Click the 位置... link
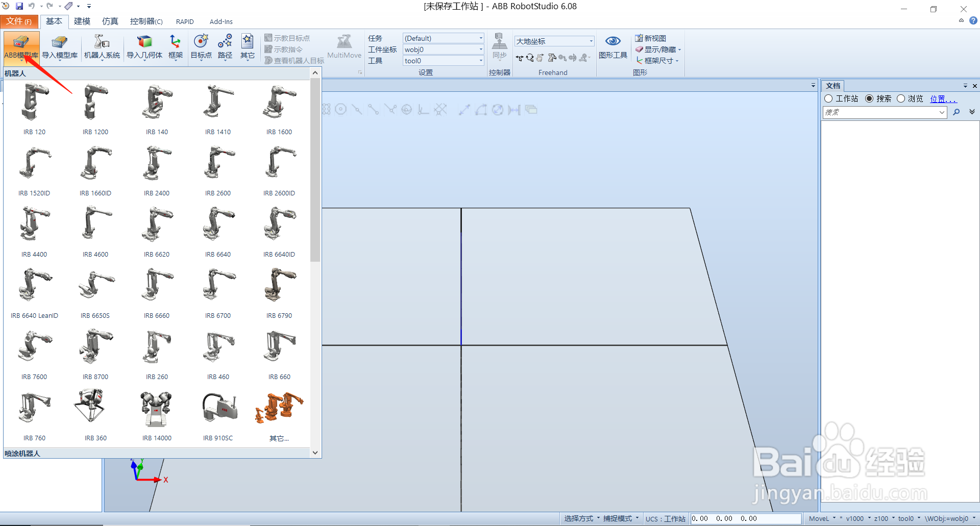This screenshot has width=980, height=526. [x=943, y=98]
